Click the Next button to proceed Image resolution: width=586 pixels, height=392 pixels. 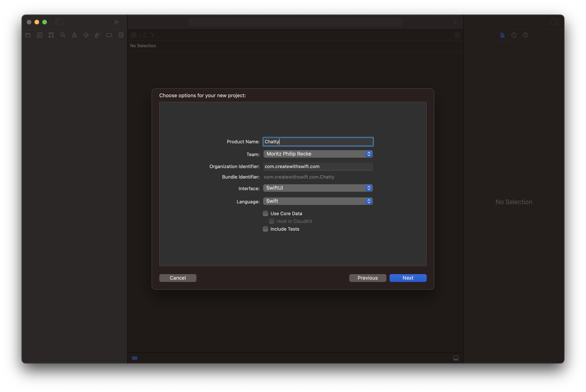(408, 278)
